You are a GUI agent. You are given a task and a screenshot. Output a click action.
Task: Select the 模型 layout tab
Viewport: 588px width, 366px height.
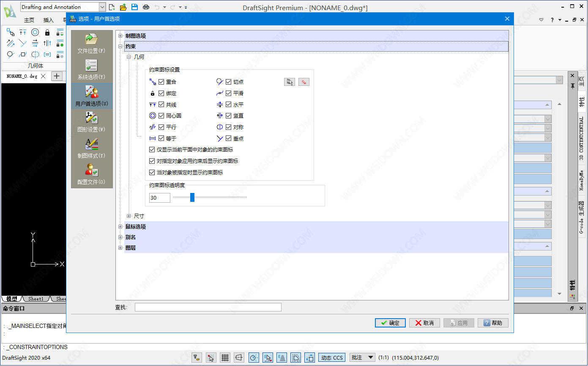pos(12,299)
